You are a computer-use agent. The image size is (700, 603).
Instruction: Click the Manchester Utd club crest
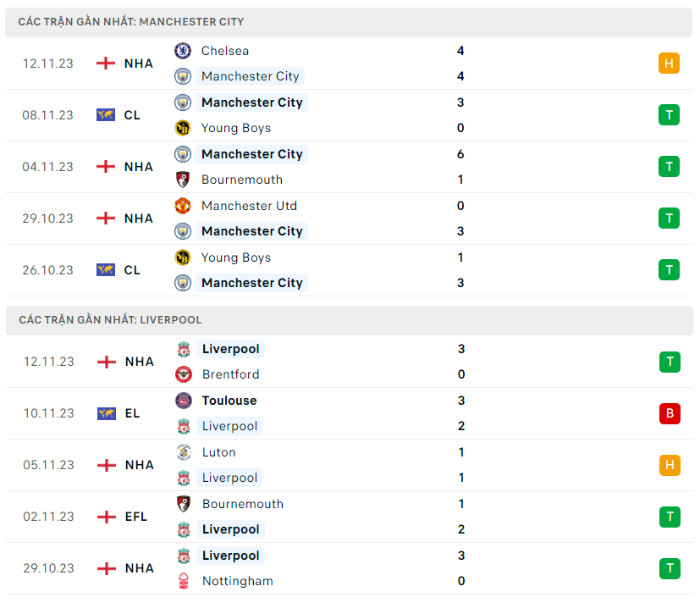coord(183,206)
